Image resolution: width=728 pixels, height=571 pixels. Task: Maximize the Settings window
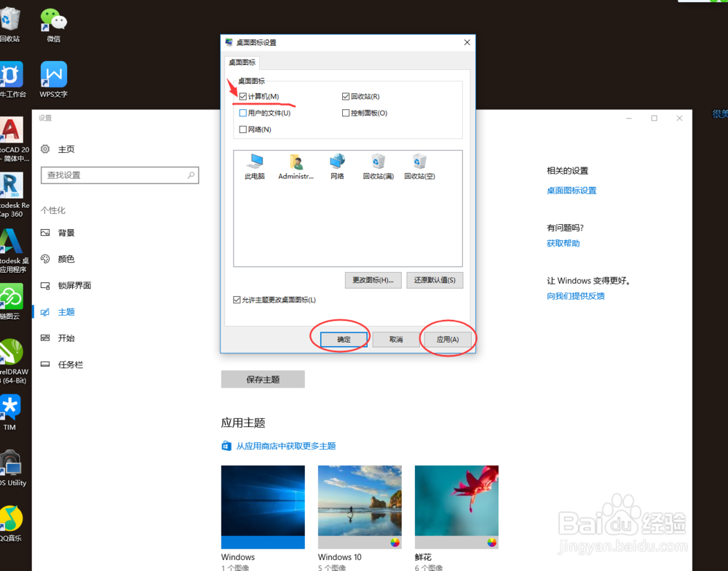point(654,119)
